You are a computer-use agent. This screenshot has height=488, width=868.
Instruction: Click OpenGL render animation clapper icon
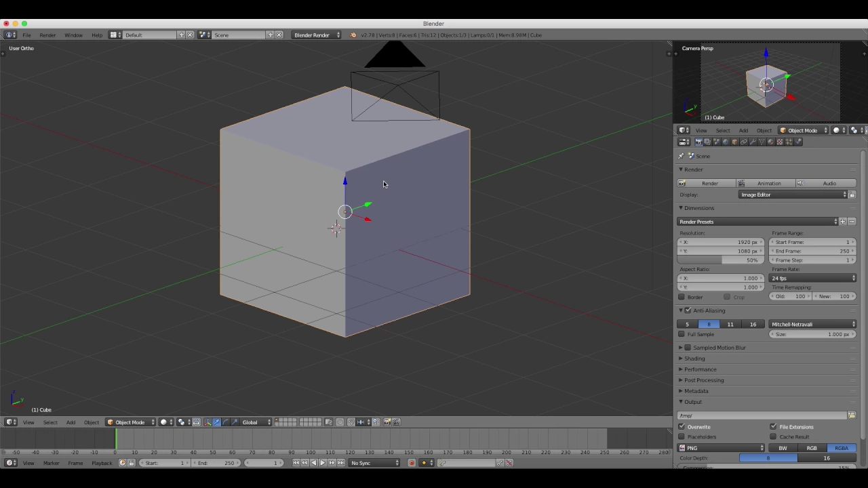396,422
